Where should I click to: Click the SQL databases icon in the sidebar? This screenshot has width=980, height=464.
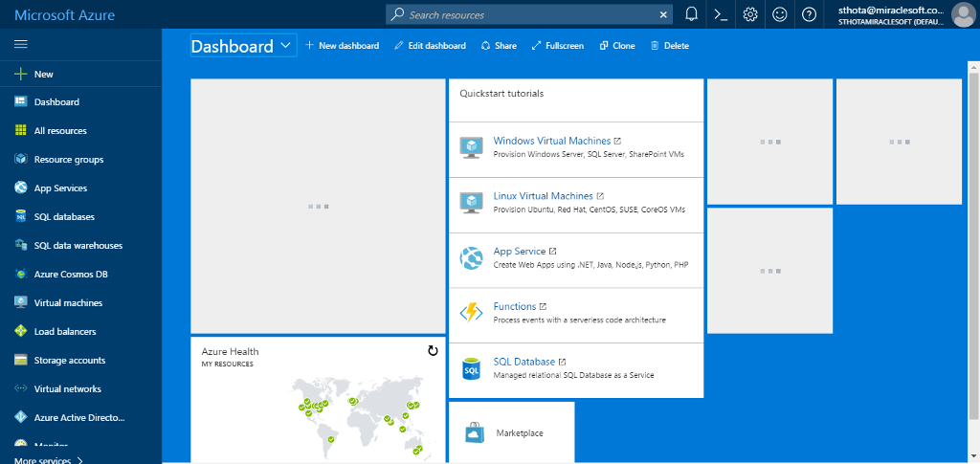[21, 217]
